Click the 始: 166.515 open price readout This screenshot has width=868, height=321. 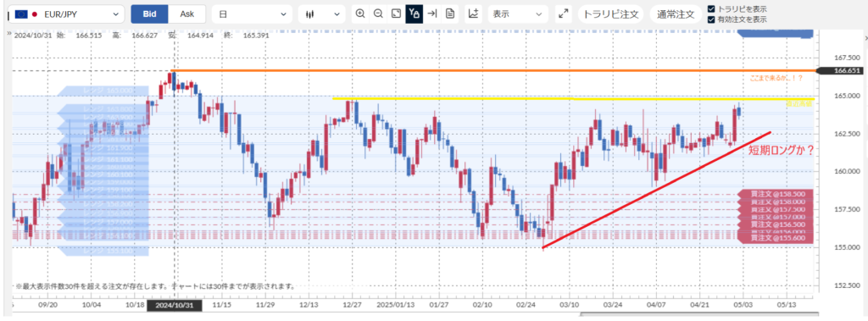78,36
